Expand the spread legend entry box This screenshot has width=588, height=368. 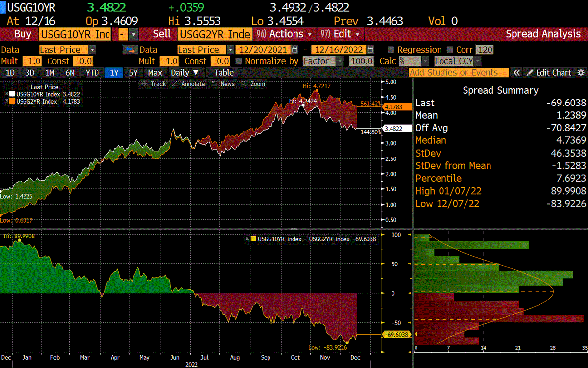tap(247, 239)
